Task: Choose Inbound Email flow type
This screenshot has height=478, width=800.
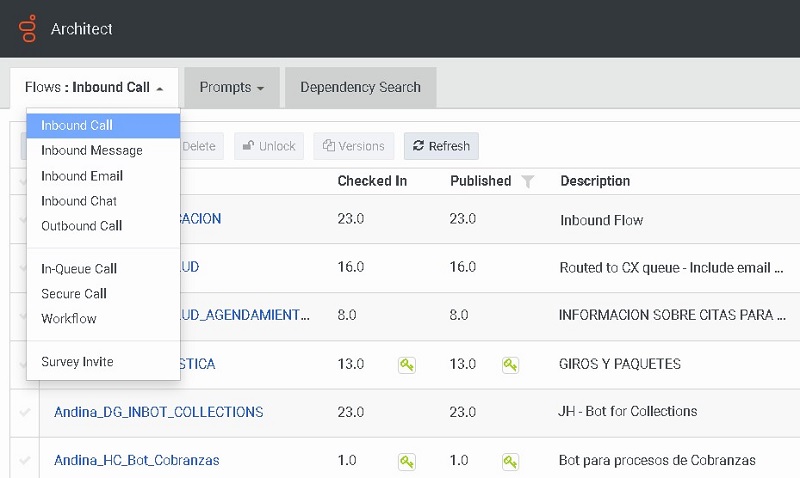Action: click(x=103, y=176)
